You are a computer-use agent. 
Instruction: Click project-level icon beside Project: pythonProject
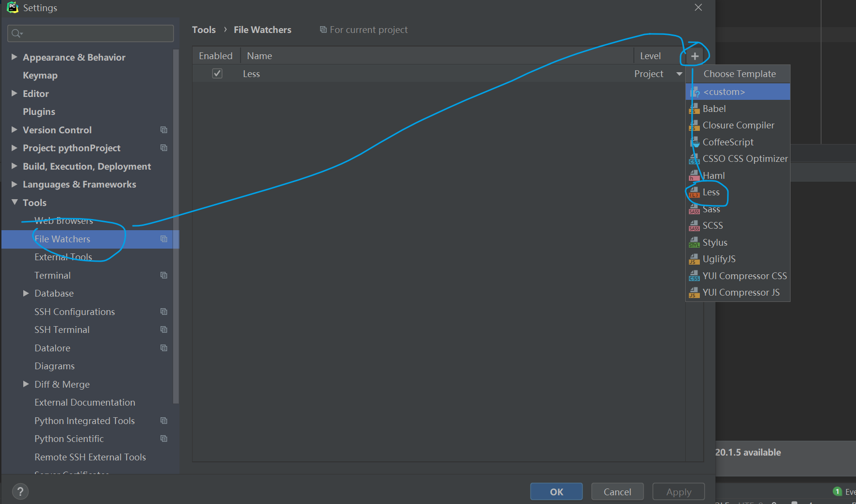(x=164, y=148)
